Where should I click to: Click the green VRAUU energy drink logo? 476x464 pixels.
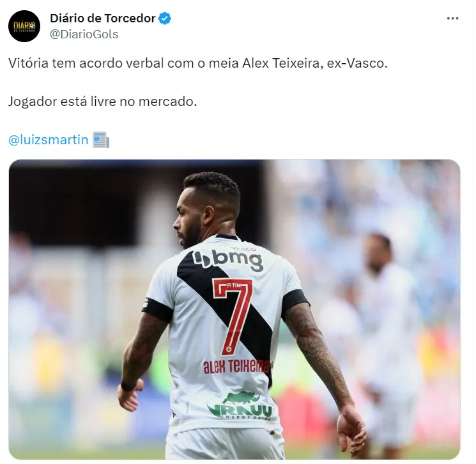tap(240, 406)
